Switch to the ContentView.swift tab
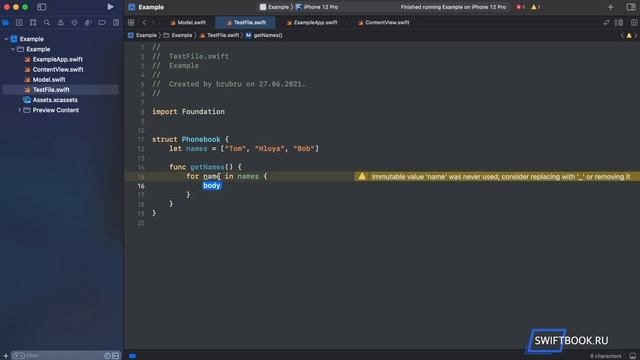The width and height of the screenshot is (640, 360). pos(384,22)
